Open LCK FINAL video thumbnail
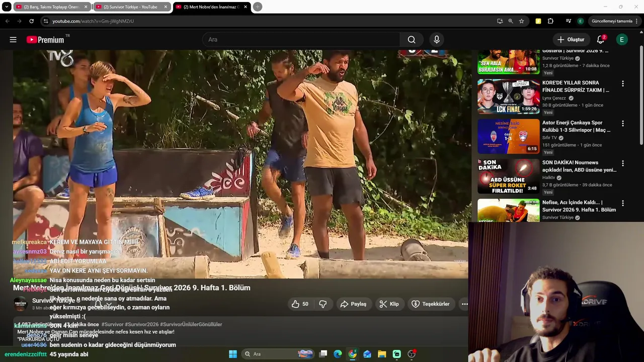This screenshot has width=644, height=362. pos(508,97)
